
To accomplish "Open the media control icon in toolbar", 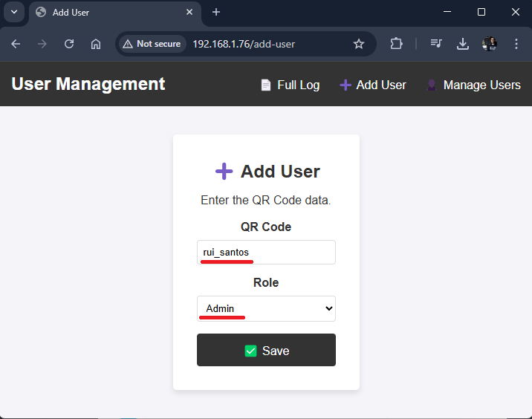I will pyautogui.click(x=436, y=44).
